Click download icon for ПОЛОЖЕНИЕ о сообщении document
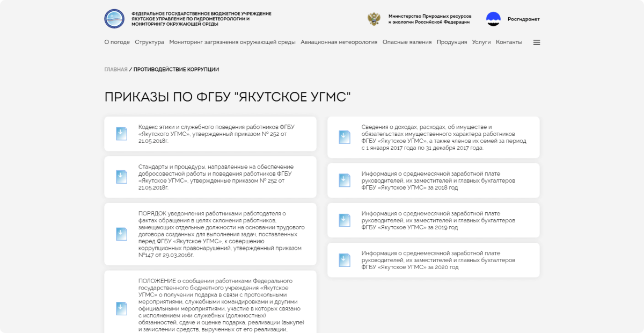This screenshot has width=644, height=333. (122, 308)
